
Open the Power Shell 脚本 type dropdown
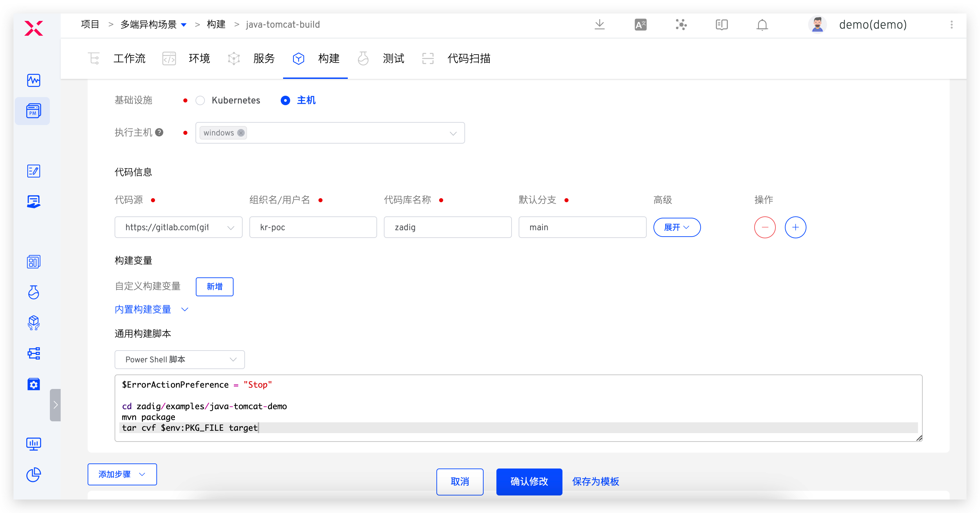point(180,360)
